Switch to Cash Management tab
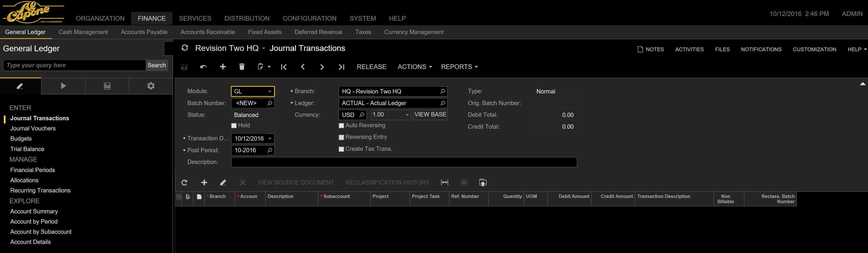 coord(83,32)
